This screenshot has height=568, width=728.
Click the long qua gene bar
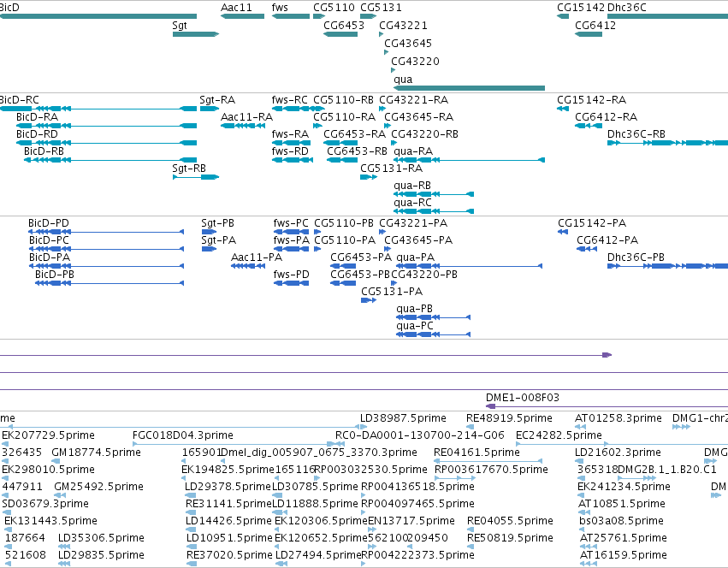469,88
